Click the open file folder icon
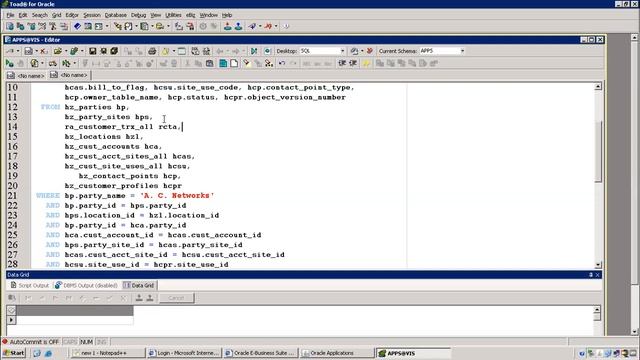Image resolution: width=640 pixels, height=360 pixels. click(58, 51)
